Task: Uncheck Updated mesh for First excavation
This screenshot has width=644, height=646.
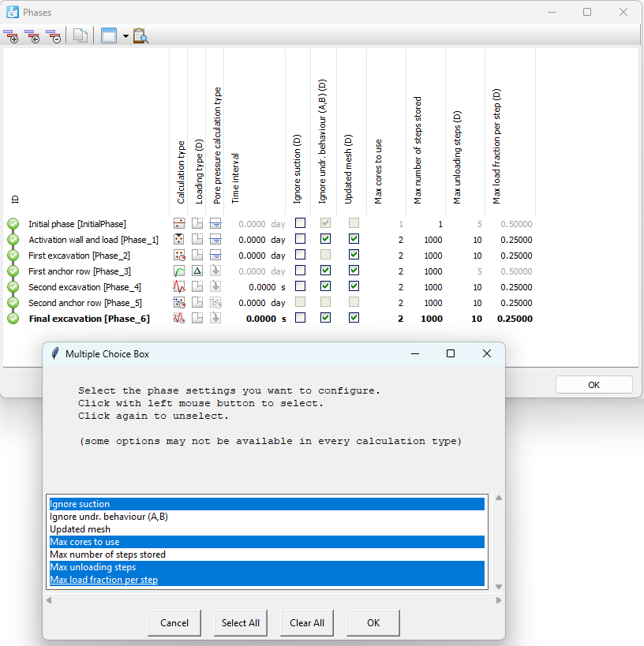Action: click(x=354, y=255)
